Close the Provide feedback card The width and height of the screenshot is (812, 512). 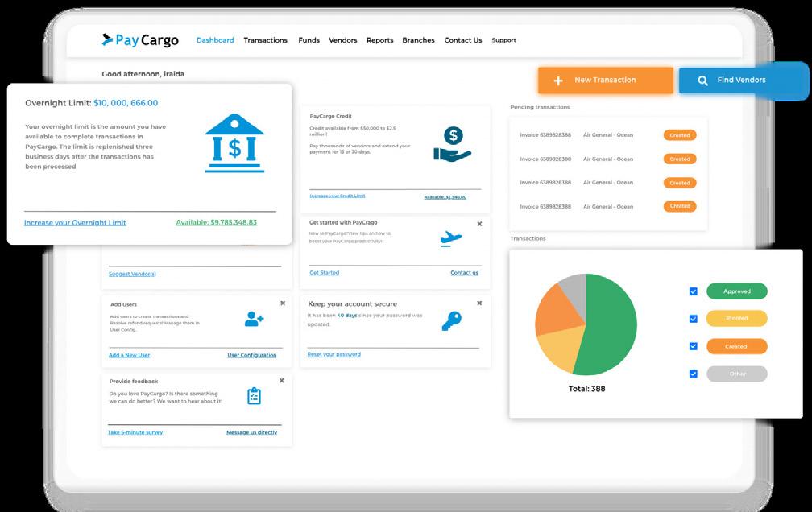282,381
